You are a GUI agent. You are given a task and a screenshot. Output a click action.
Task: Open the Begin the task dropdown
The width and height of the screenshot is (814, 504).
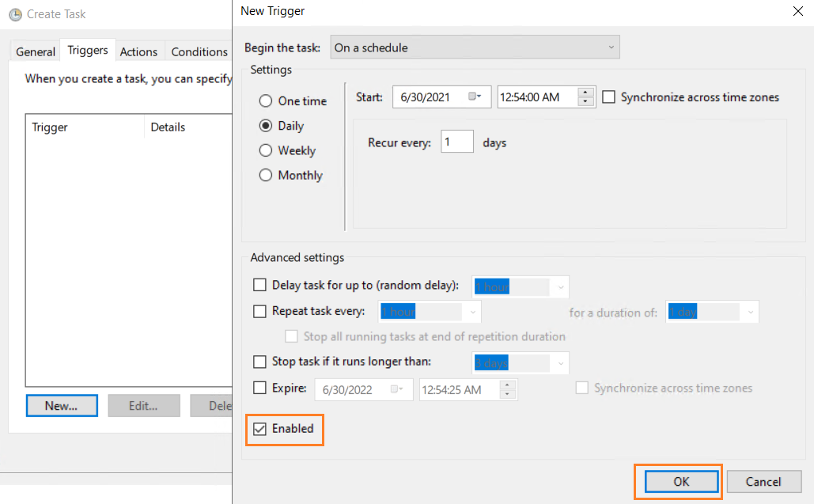[475, 47]
